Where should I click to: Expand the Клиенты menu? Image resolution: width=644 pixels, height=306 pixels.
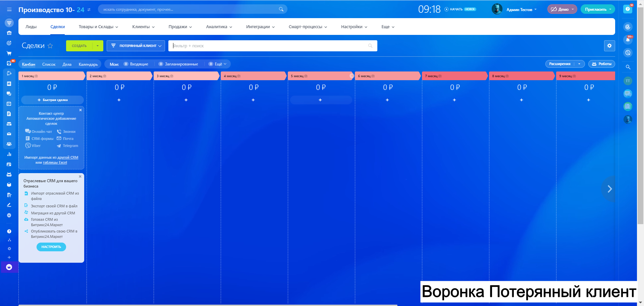[x=143, y=27]
